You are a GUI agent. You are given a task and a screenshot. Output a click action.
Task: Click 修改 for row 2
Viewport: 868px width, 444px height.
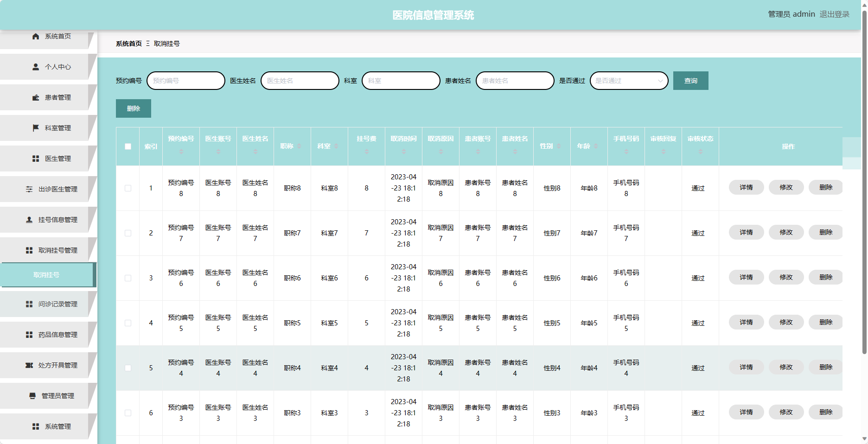coord(786,232)
